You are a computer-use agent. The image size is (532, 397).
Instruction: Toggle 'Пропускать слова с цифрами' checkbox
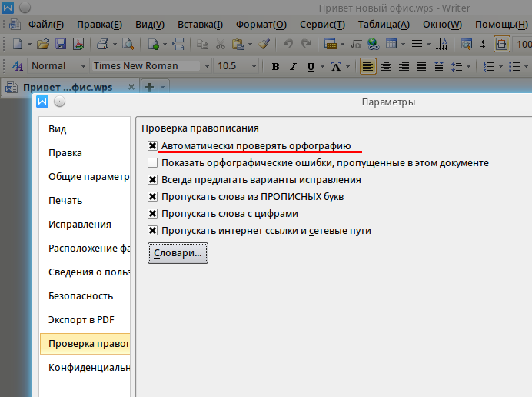click(x=152, y=214)
